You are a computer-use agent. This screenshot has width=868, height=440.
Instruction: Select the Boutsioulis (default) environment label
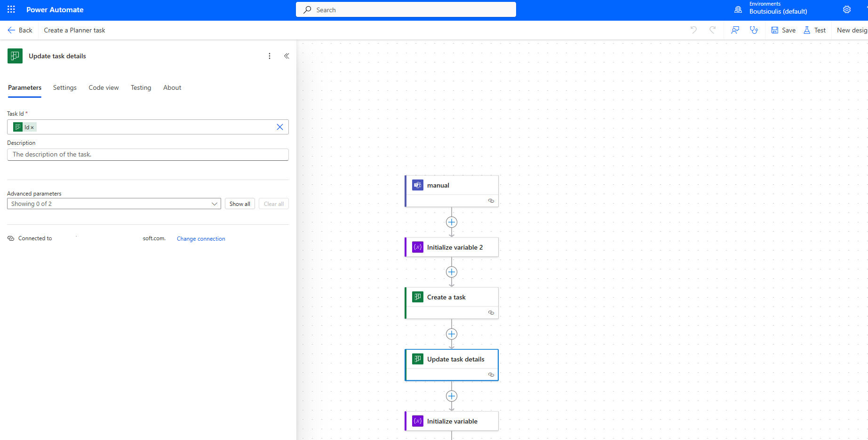click(x=778, y=12)
